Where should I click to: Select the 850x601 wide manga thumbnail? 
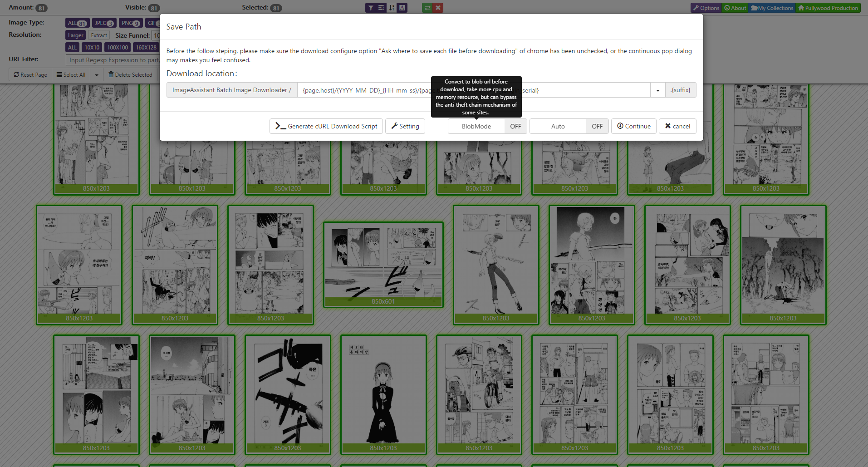(383, 265)
